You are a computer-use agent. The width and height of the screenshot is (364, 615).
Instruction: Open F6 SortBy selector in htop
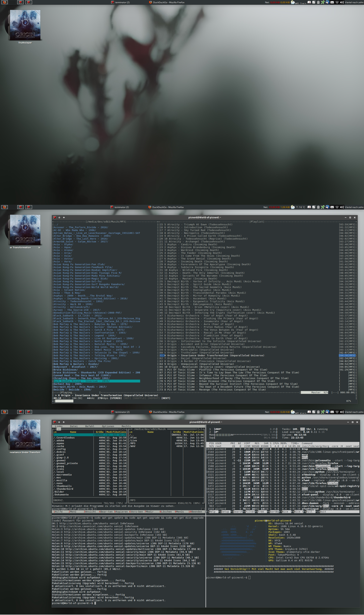tap(273, 512)
